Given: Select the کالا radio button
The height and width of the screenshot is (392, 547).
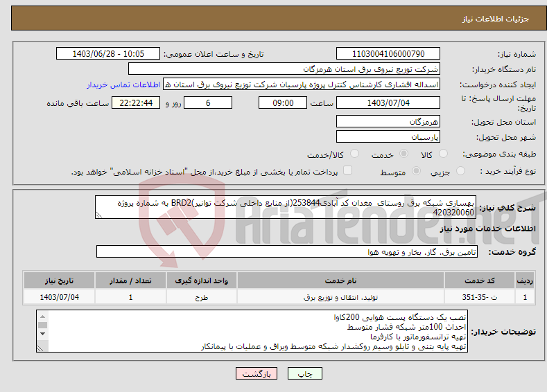Looking at the screenshot, I should 443,154.
